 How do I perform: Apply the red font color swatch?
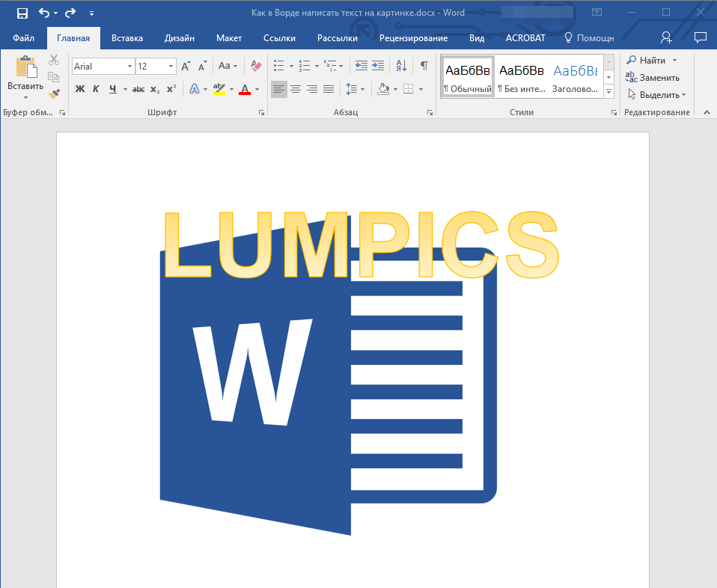coord(244,89)
